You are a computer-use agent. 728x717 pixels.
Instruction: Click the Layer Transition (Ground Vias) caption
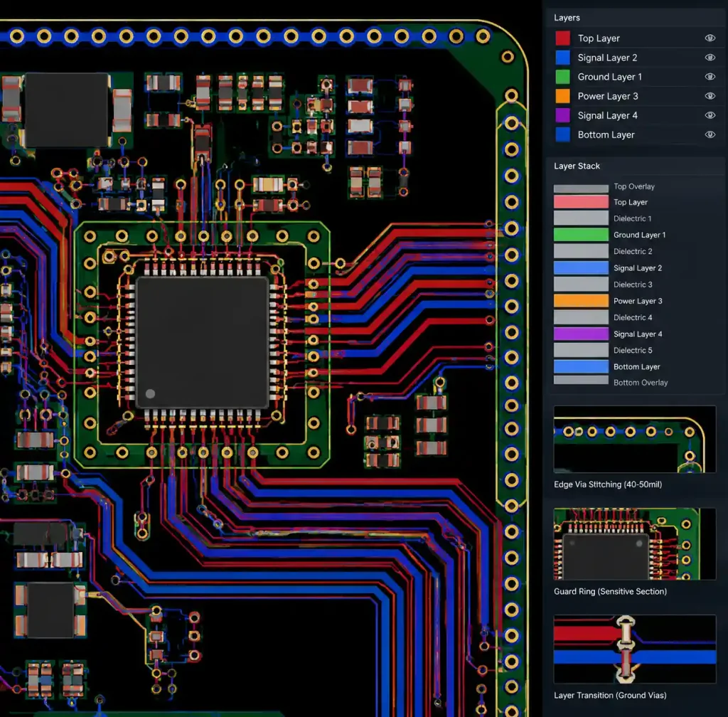(x=610, y=695)
